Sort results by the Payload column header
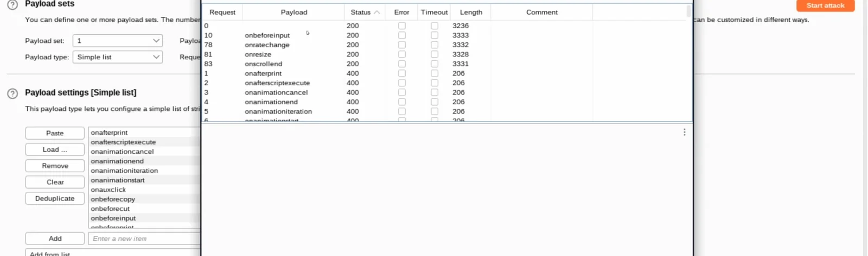868x256 pixels. click(x=293, y=12)
